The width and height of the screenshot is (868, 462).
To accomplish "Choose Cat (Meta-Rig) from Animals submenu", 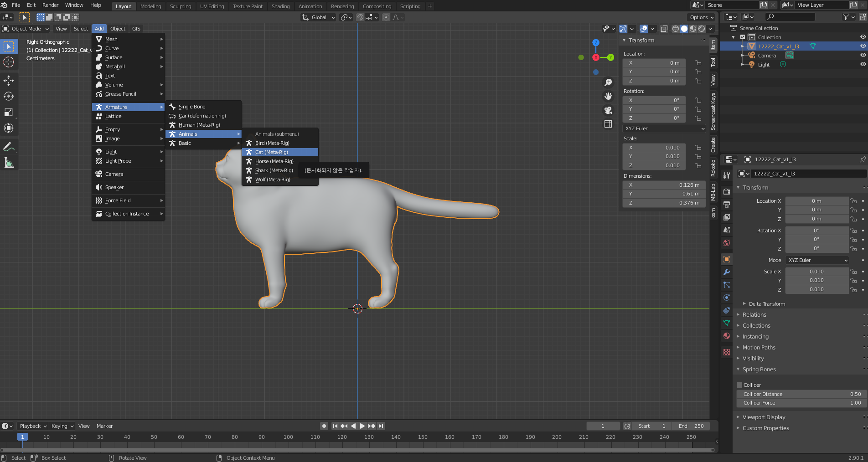I will (280, 152).
